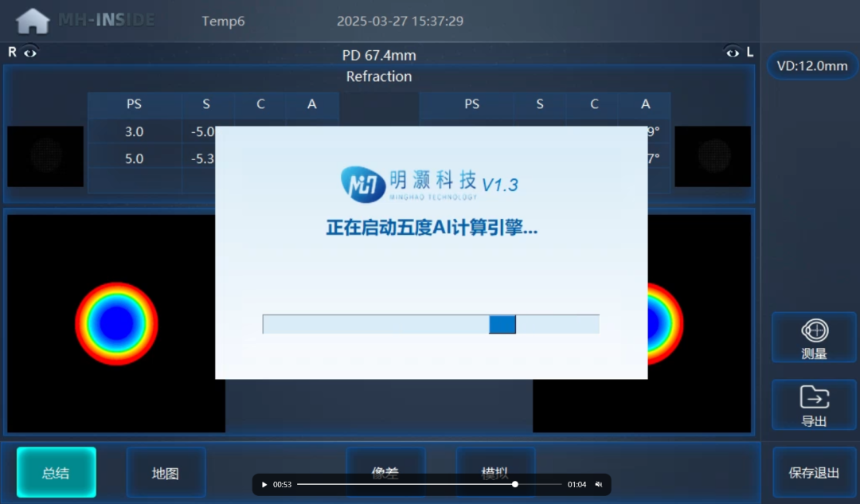Click the 测量 measure button
The image size is (860, 504).
click(814, 338)
